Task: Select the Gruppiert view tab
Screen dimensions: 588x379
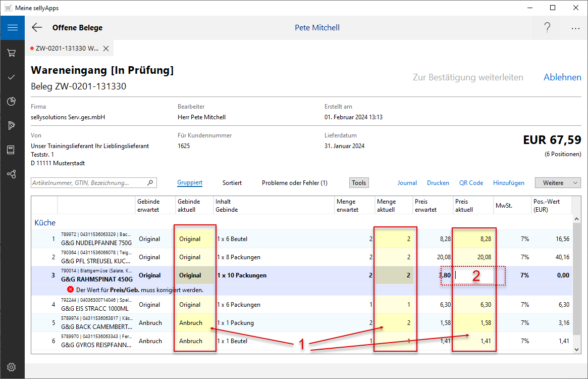Action: coord(190,183)
